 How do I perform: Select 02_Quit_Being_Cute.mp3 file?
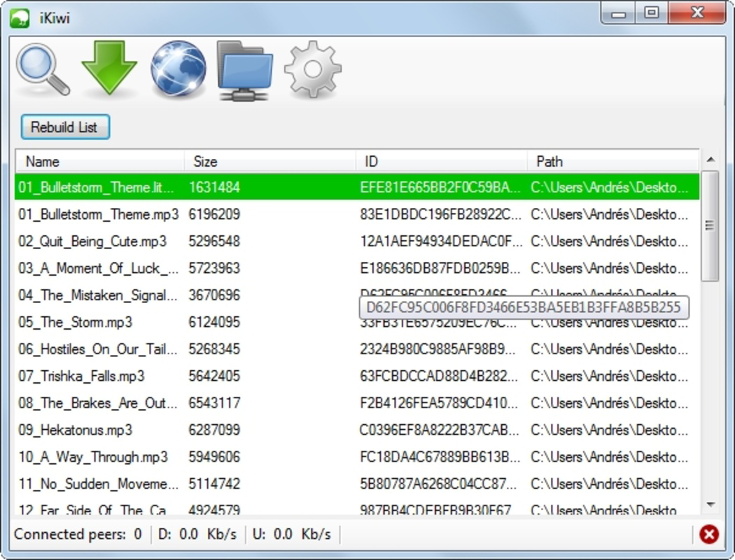pyautogui.click(x=92, y=241)
